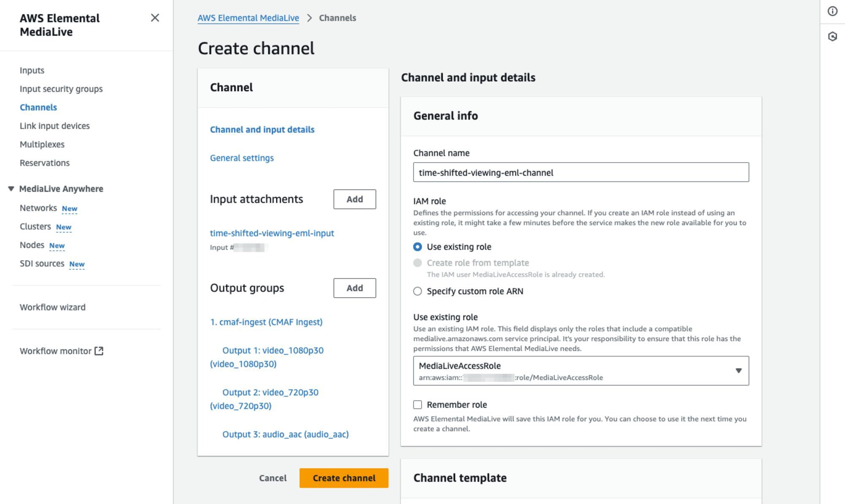Add an input attachment
Screen dimensions: 845x504
tap(355, 199)
